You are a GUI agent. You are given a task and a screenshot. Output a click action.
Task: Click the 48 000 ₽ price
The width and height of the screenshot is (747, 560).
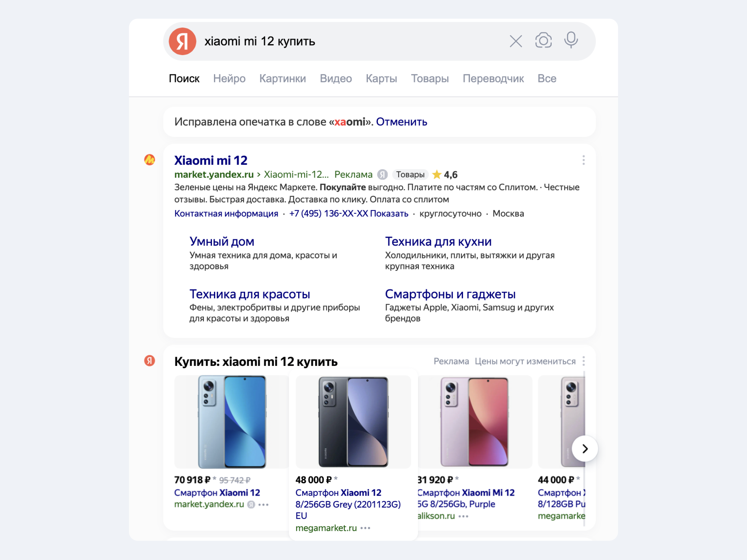313,480
